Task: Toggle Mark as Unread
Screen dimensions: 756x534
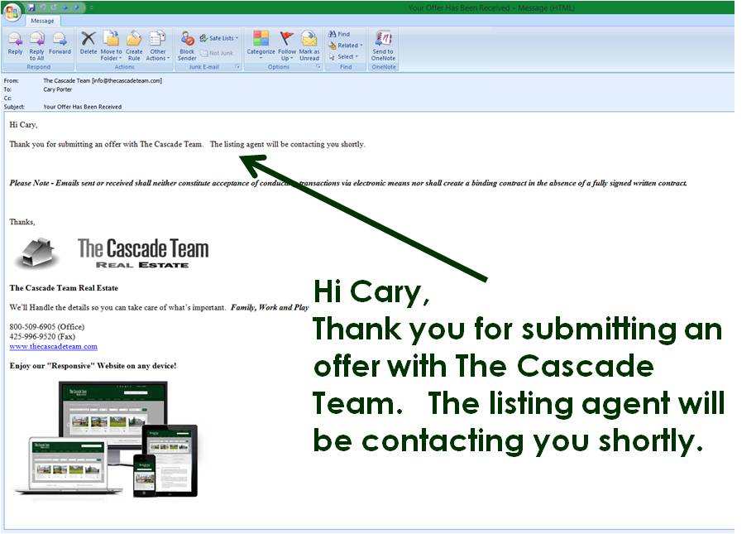Action: coord(309,44)
